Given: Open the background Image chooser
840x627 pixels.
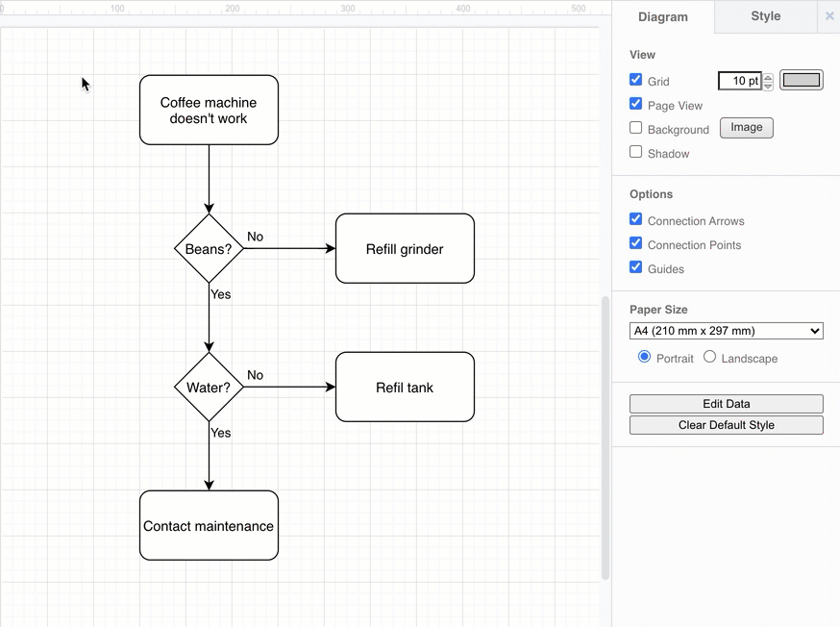Looking at the screenshot, I should 746,127.
